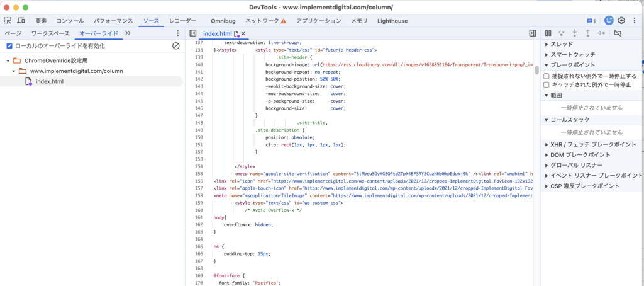644x286 pixels.
Task: Hide the debugger sidebar panel icon
Action: tap(532, 33)
